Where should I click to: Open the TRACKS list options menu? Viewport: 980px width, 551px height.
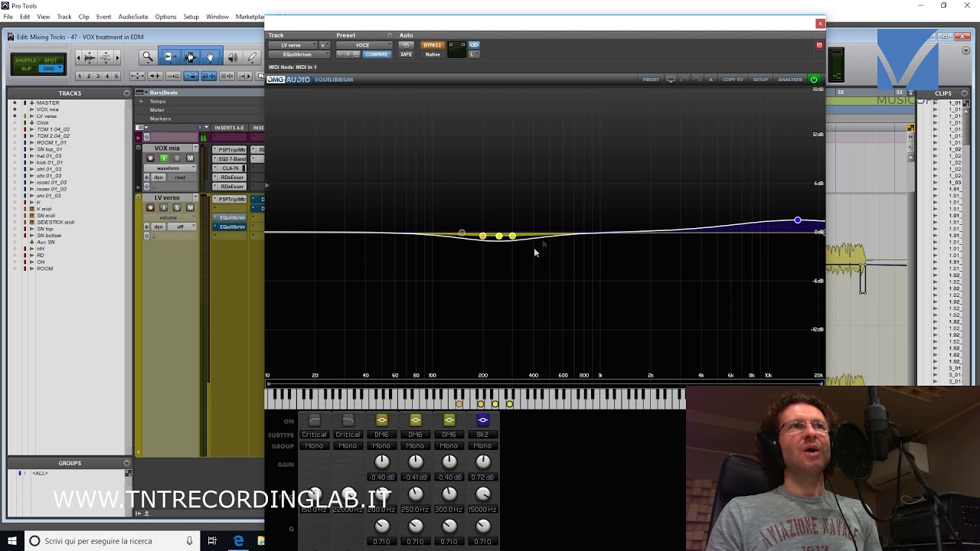(x=126, y=93)
